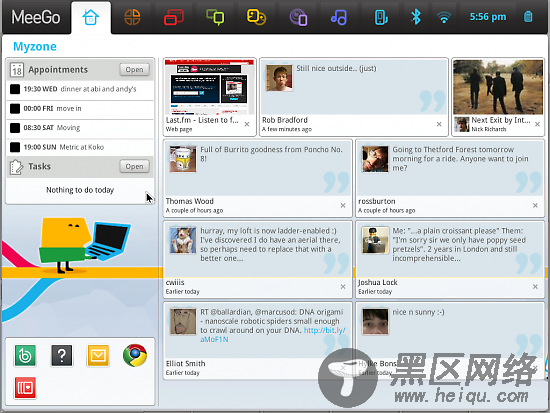This screenshot has height=413, width=550.
Task: Dismiss Rob Bradford's status card
Action: [x=439, y=124]
